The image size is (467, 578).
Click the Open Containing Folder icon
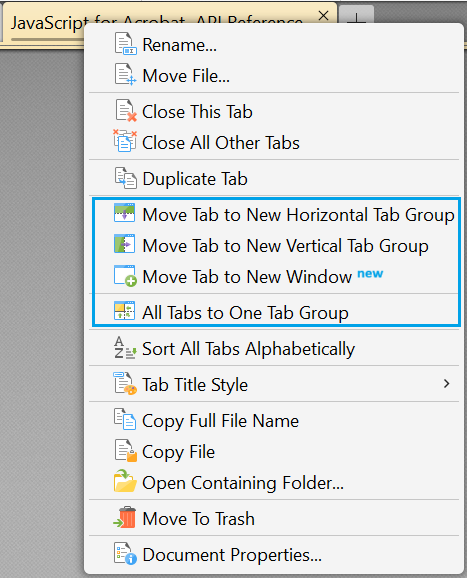[x=125, y=481]
